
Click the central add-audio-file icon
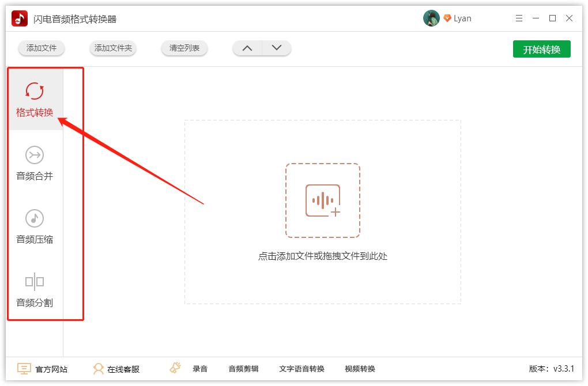point(322,200)
